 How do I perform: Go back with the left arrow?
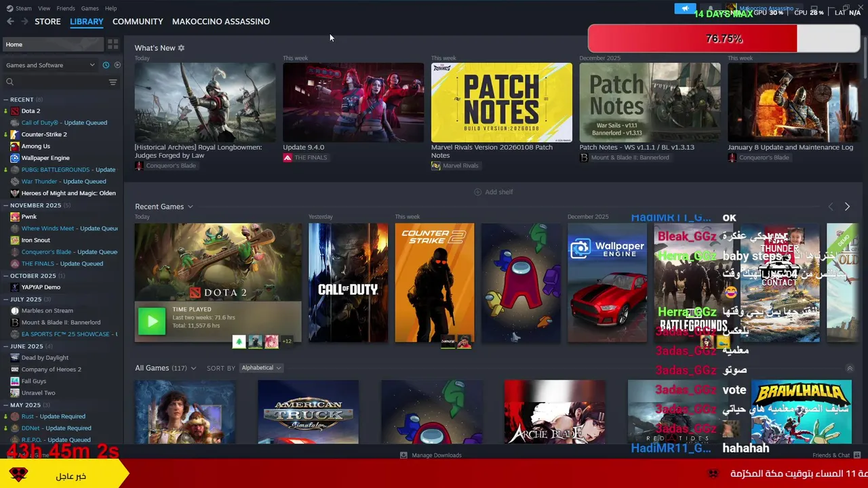point(10,22)
